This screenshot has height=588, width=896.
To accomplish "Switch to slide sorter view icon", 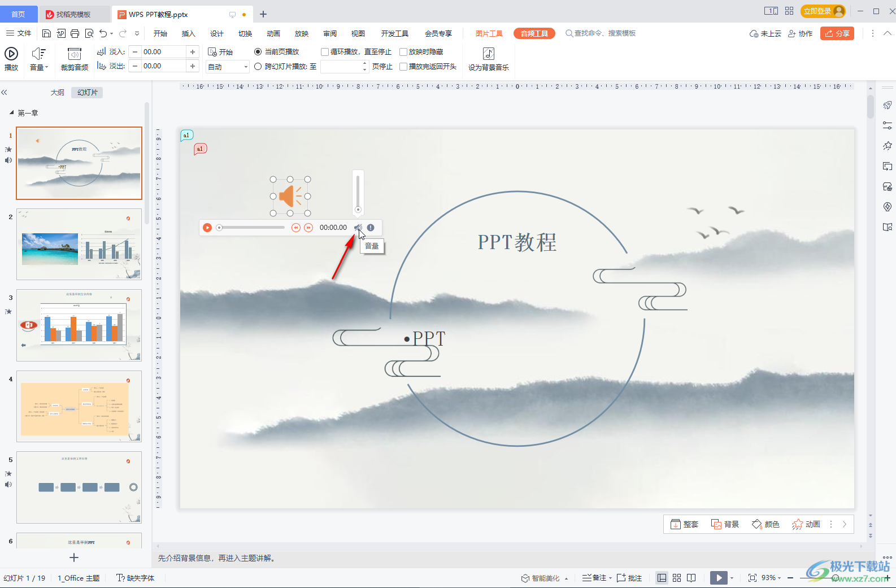I will click(677, 578).
